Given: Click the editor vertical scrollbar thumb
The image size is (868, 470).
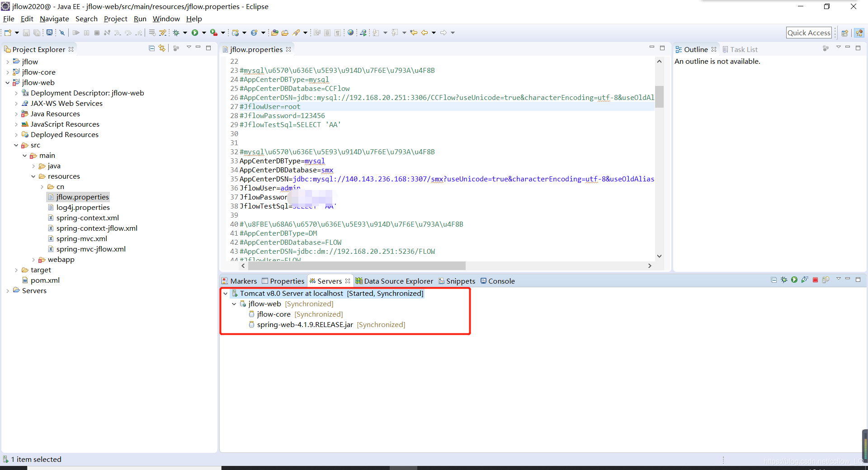Looking at the screenshot, I should (x=659, y=96).
